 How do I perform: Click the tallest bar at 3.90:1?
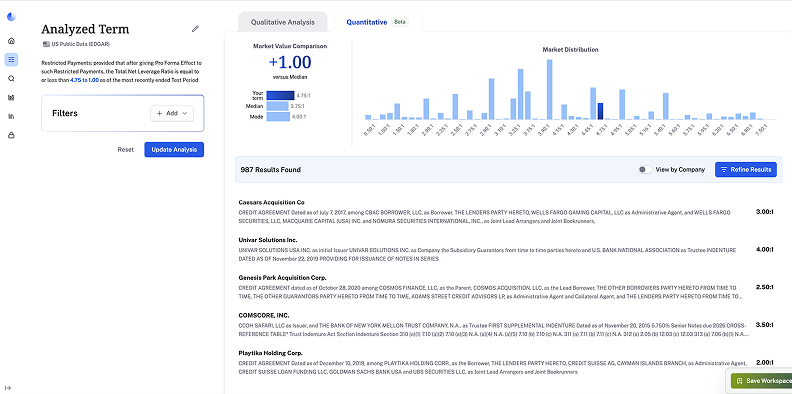coord(550,89)
